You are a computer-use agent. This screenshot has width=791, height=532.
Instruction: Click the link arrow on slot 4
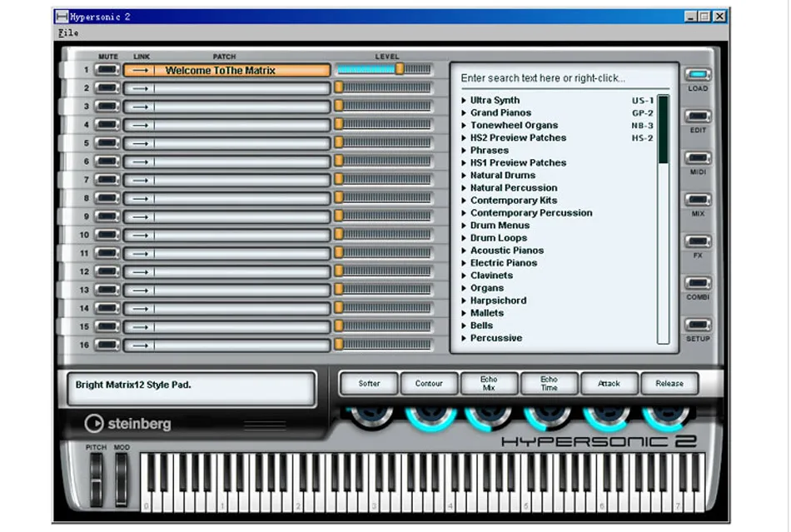(140, 125)
